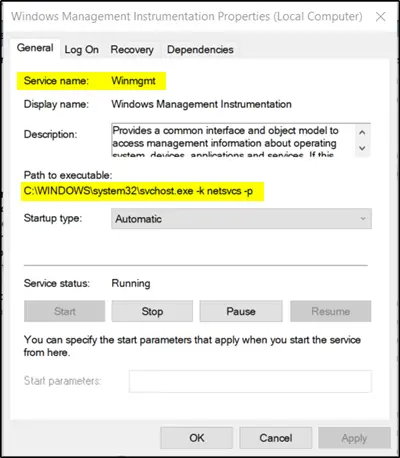Switch to the General tab
The image size is (400, 458).
coord(35,48)
